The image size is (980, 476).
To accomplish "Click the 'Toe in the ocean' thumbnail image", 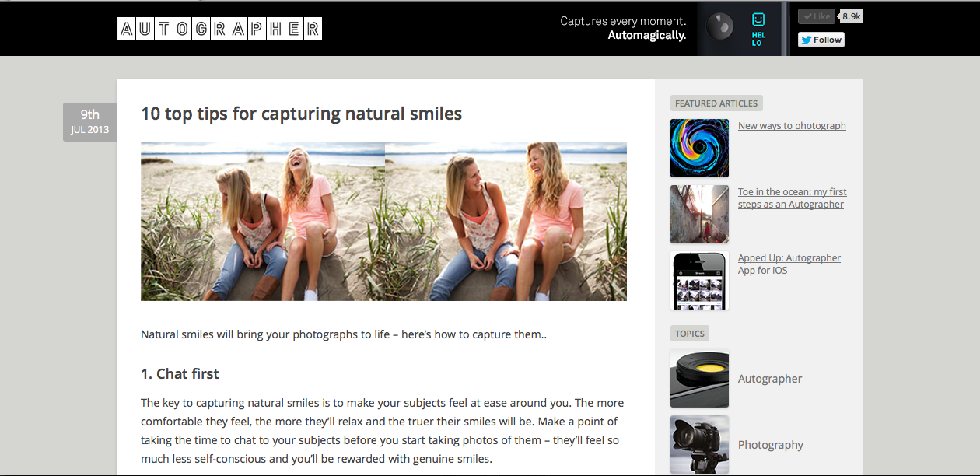I will click(x=699, y=214).
